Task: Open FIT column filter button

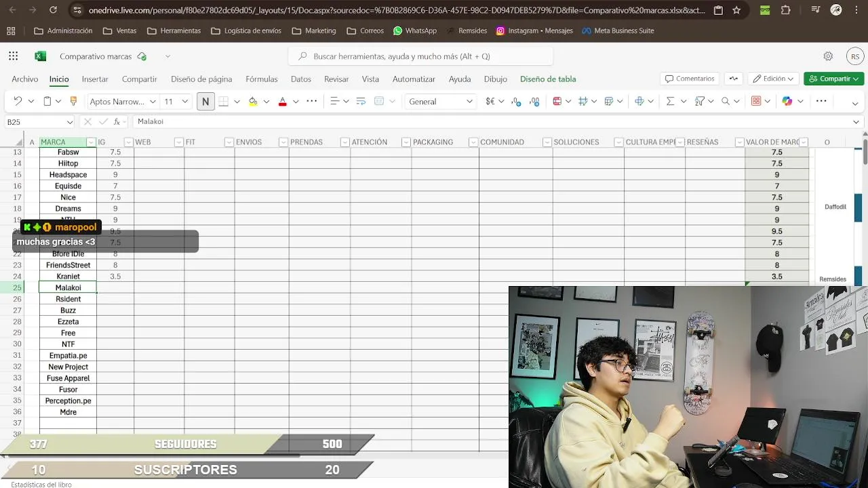Action: [x=229, y=142]
